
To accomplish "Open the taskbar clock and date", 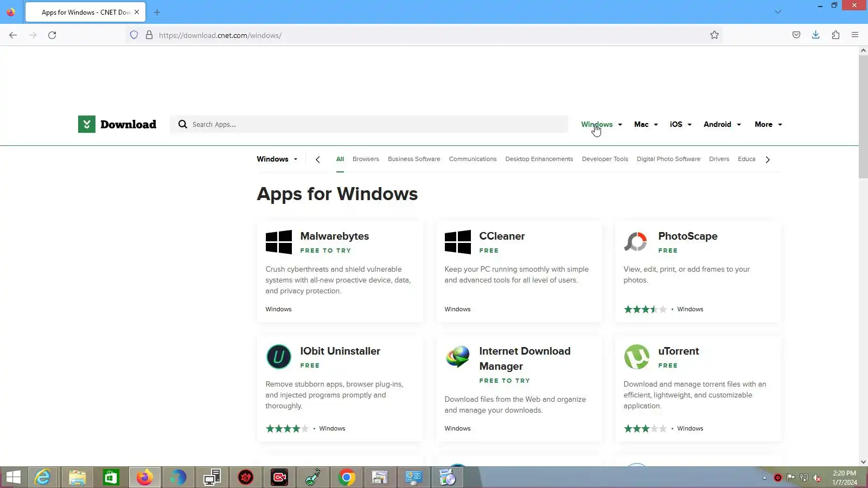I will tap(845, 478).
